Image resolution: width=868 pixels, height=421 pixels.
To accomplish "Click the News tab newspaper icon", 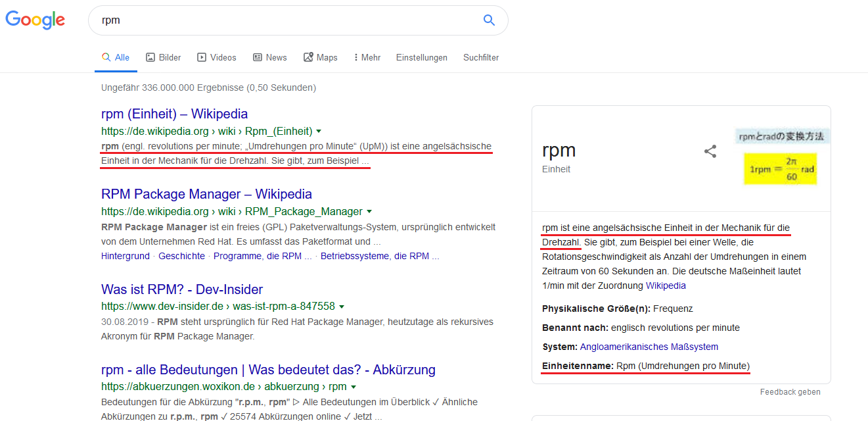I will [258, 58].
